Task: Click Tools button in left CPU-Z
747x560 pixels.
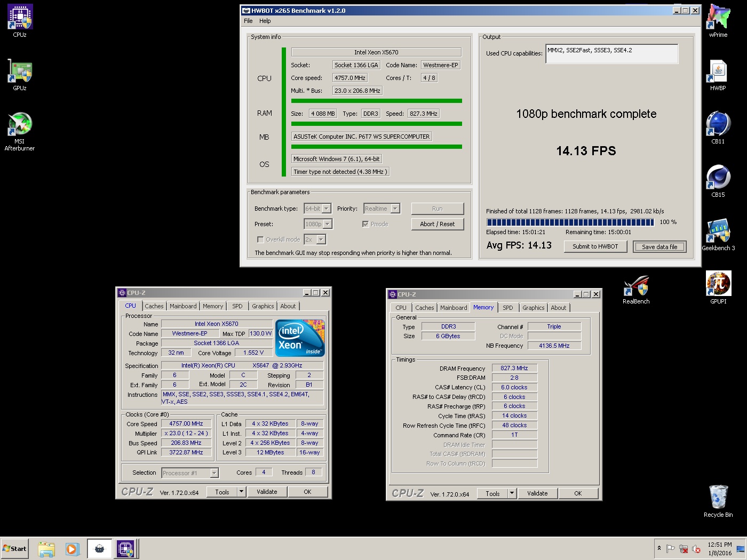Action: (x=222, y=492)
